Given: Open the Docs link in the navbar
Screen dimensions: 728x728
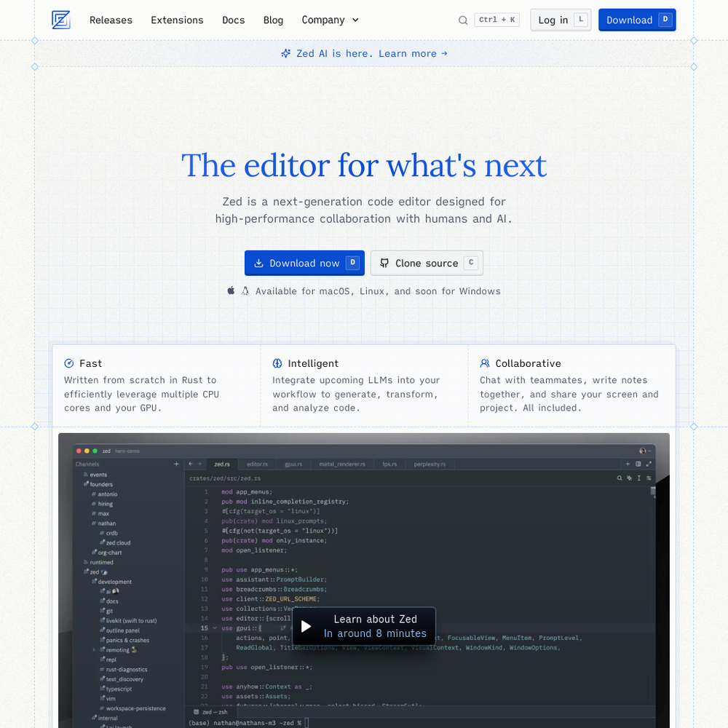Looking at the screenshot, I should [233, 20].
